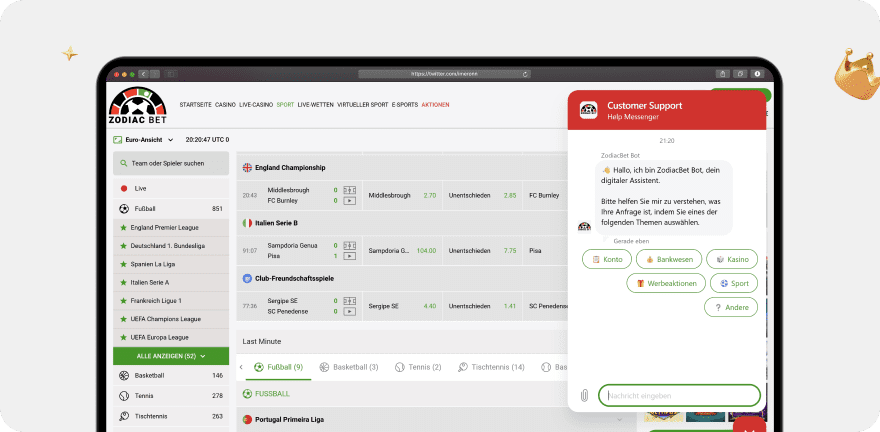The height and width of the screenshot is (432, 880).
Task: Attach a file with the paperclip icon
Action: tap(584, 395)
